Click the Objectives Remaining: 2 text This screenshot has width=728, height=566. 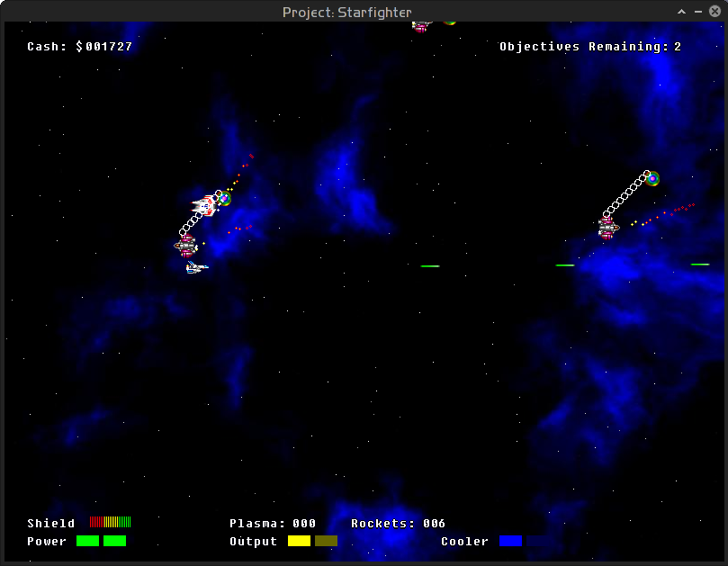coord(590,47)
